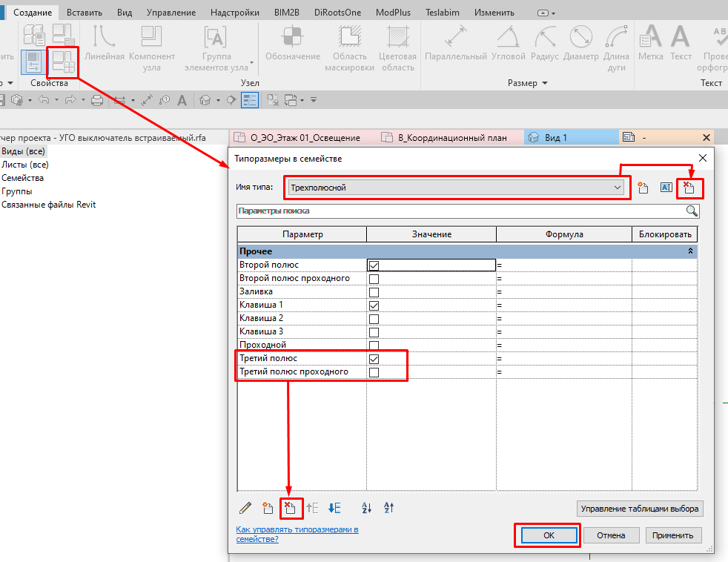Click the New Parameter icon at dialog bottom
This screenshot has height=562, width=728.
point(268,508)
